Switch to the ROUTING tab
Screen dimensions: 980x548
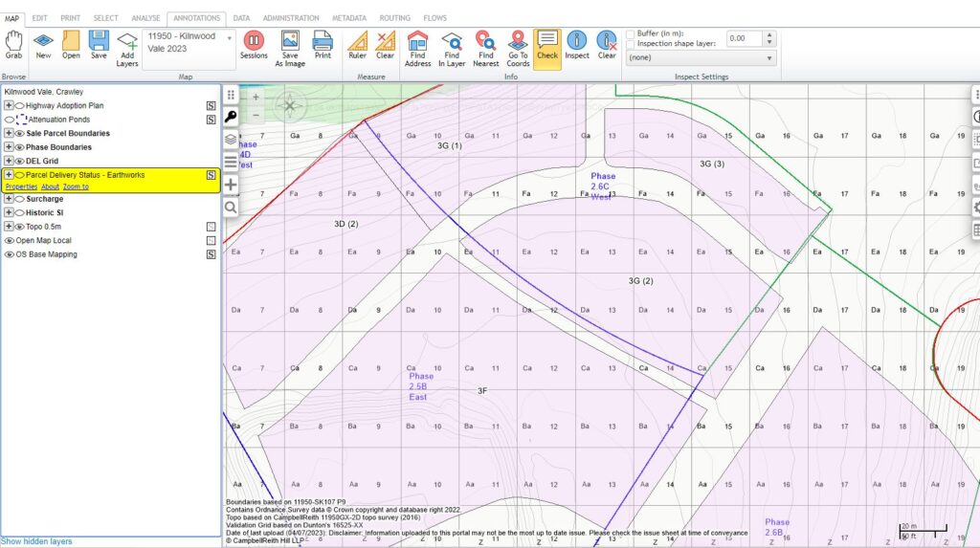[x=395, y=18]
